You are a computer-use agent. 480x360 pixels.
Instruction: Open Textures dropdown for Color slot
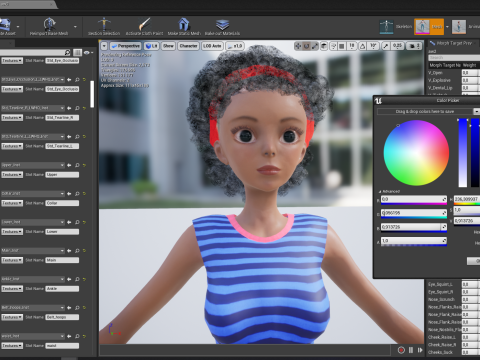pyautogui.click(x=12, y=203)
